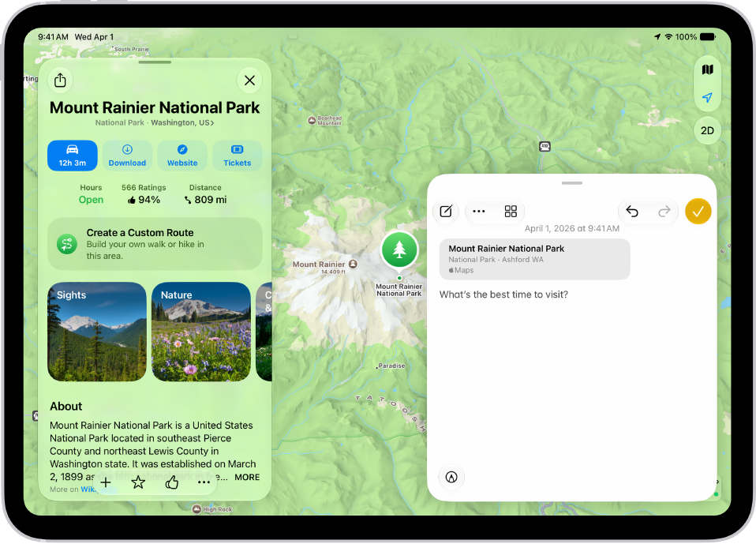Tap the yellow checkmark Done button

(x=698, y=212)
